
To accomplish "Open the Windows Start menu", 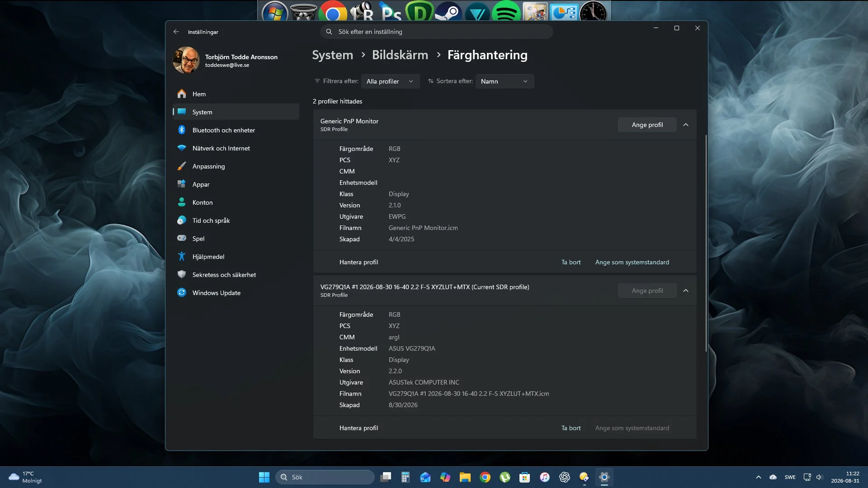I will pyautogui.click(x=264, y=477).
